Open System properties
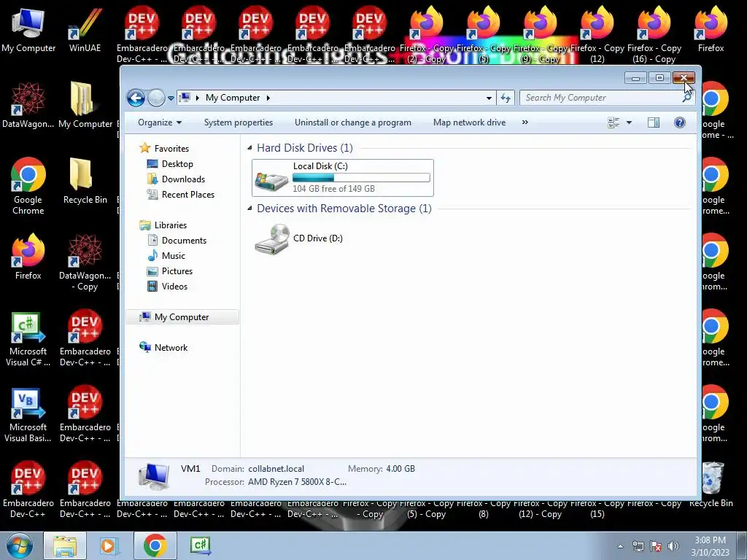The image size is (747, 560). tap(239, 122)
